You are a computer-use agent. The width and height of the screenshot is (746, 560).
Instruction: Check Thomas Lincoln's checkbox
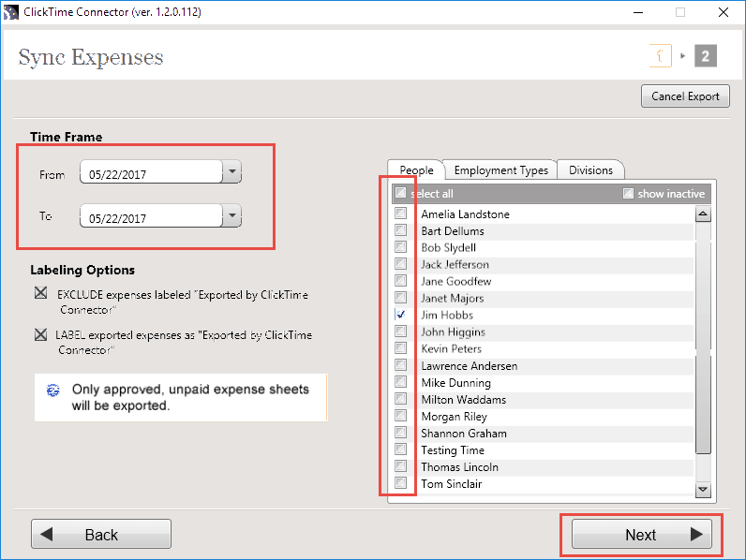click(x=400, y=465)
